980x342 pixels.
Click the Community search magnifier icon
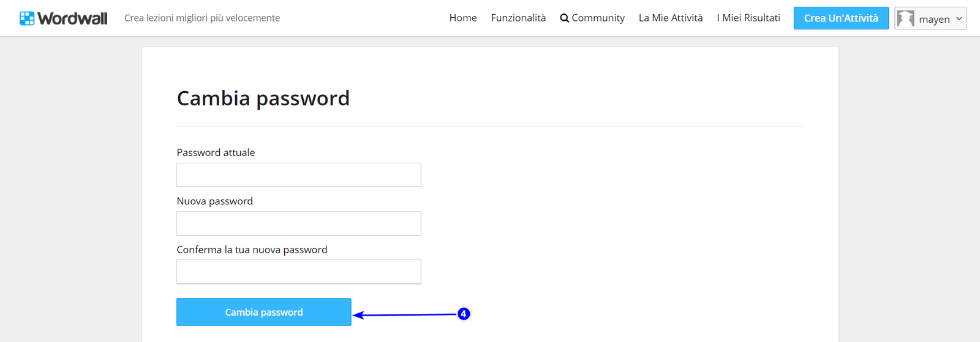pos(564,18)
